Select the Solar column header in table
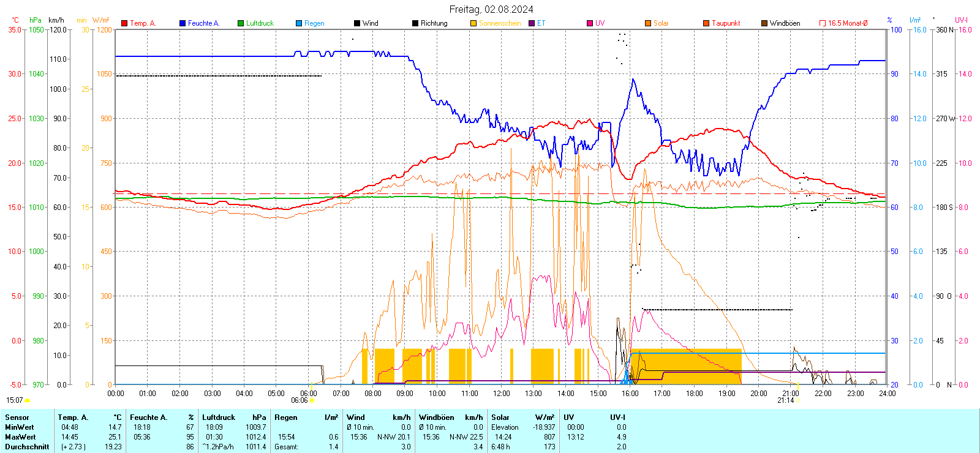Image resolution: width=980 pixels, height=453 pixels. point(500,417)
